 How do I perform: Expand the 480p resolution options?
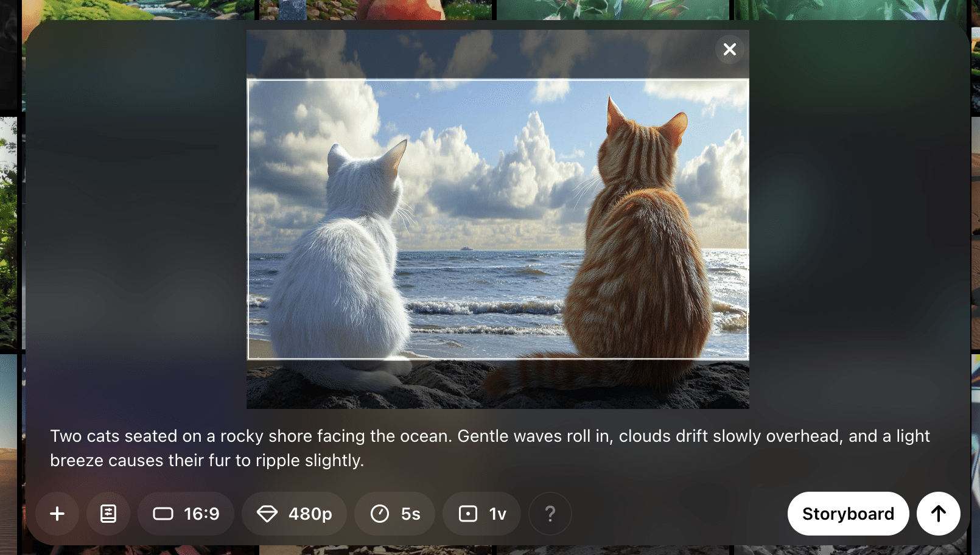click(x=295, y=514)
